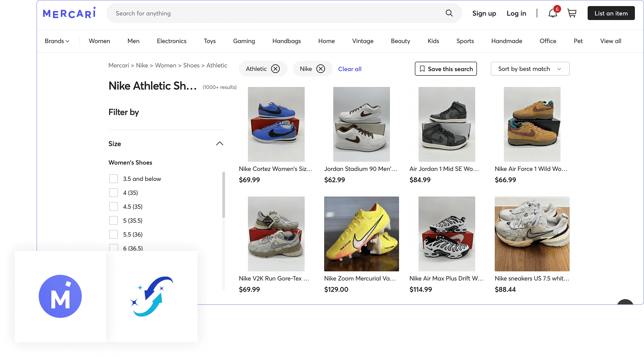Collapse the Size filter section
The height and width of the screenshot is (357, 644).
[x=220, y=143]
